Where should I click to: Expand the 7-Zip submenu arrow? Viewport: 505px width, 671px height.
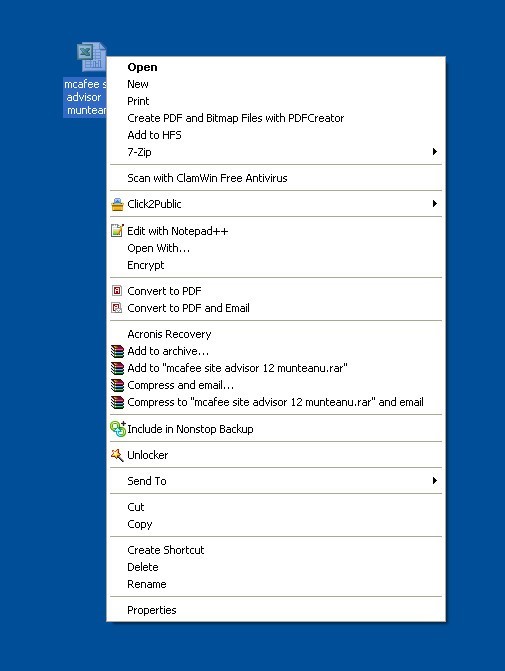coord(434,151)
